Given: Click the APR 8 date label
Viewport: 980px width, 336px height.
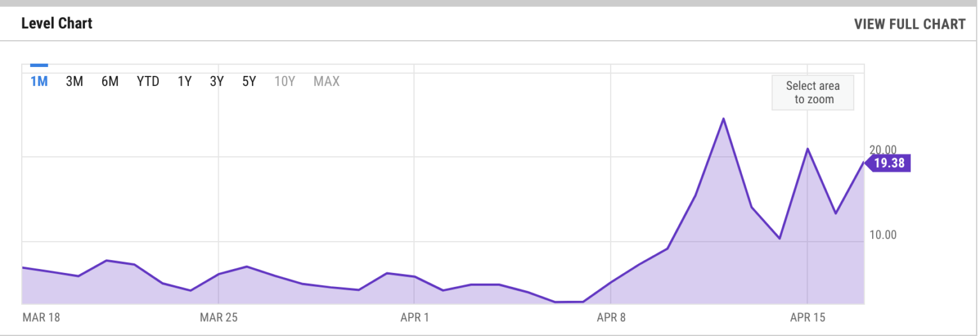Looking at the screenshot, I should (x=611, y=317).
